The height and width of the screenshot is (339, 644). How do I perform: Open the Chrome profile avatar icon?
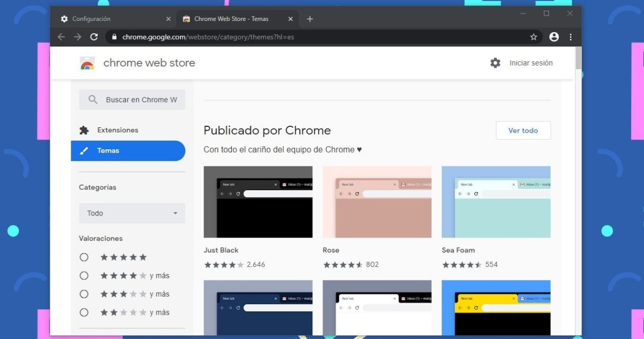point(554,37)
